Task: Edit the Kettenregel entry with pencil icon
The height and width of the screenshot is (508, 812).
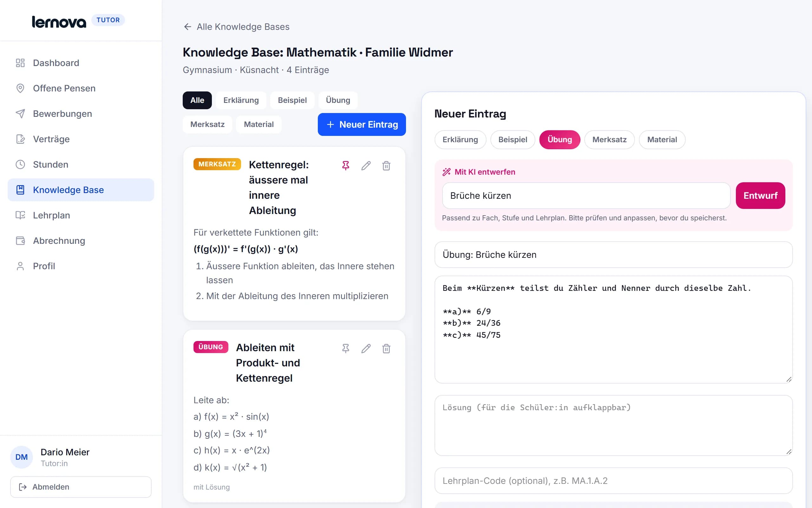Action: pos(366,166)
